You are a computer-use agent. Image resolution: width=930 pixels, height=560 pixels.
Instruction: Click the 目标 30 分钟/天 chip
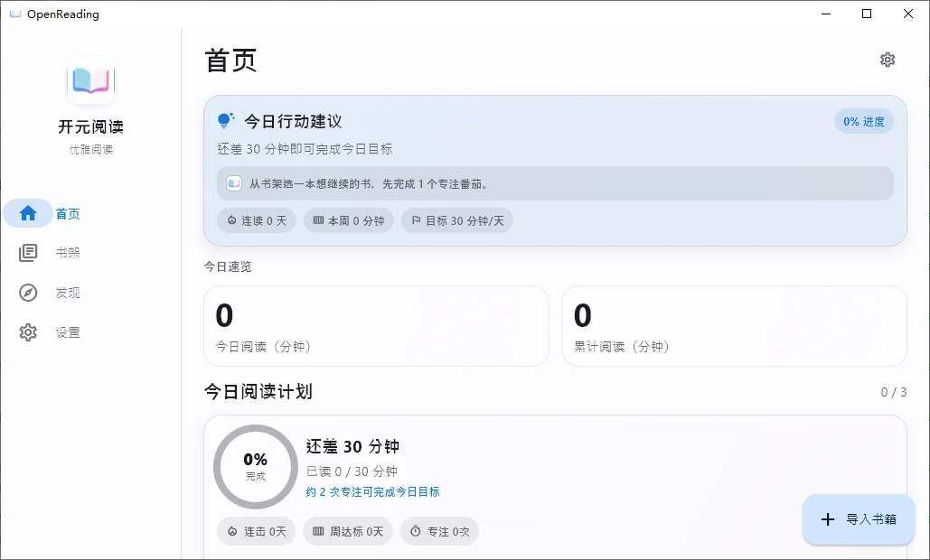pos(457,221)
